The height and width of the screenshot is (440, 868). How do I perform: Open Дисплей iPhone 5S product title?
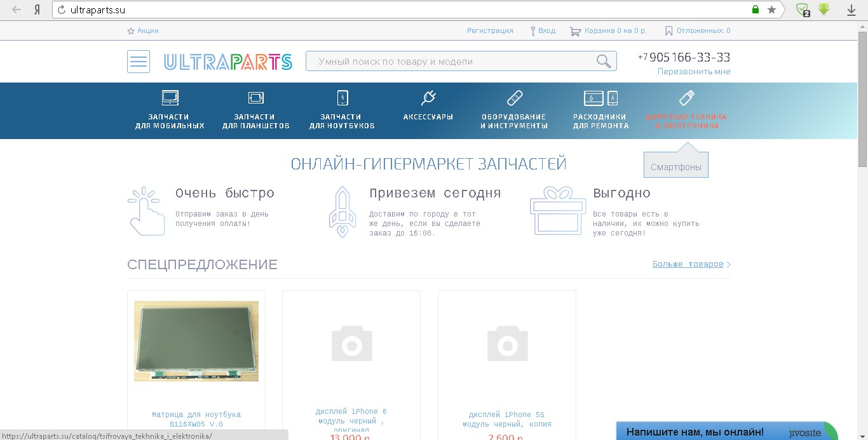coord(507,419)
